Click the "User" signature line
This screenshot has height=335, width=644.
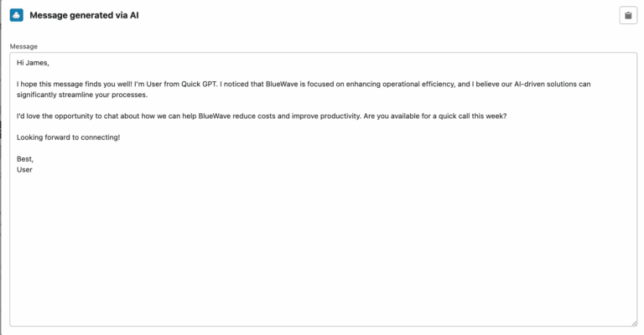click(24, 168)
